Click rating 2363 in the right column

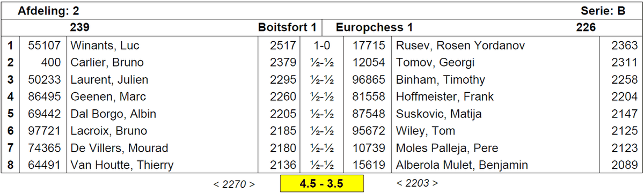624,46
